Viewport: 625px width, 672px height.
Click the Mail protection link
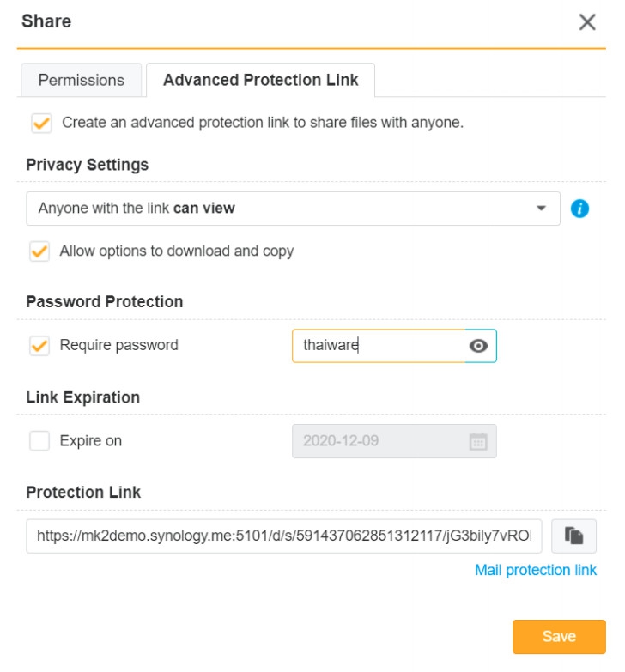[535, 570]
